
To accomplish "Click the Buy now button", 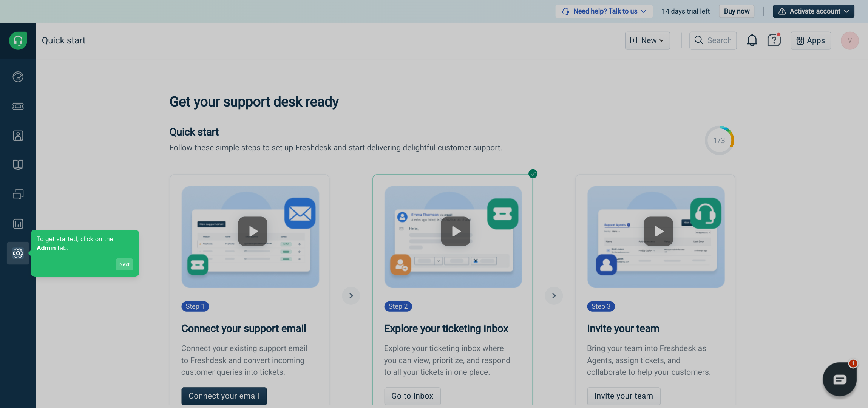I will 737,11.
